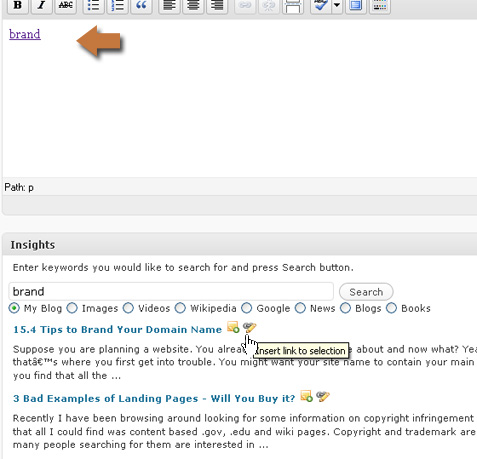
Task: Insert a numbered list
Action: pyautogui.click(x=117, y=6)
